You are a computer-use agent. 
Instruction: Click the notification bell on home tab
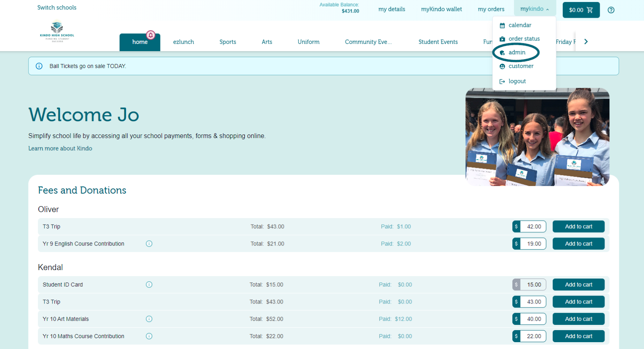[x=151, y=35]
